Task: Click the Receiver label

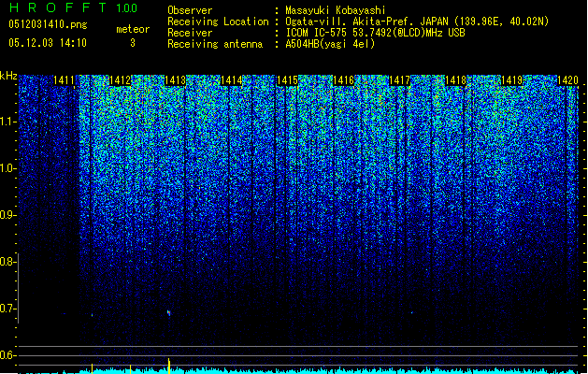Action: click(x=190, y=33)
